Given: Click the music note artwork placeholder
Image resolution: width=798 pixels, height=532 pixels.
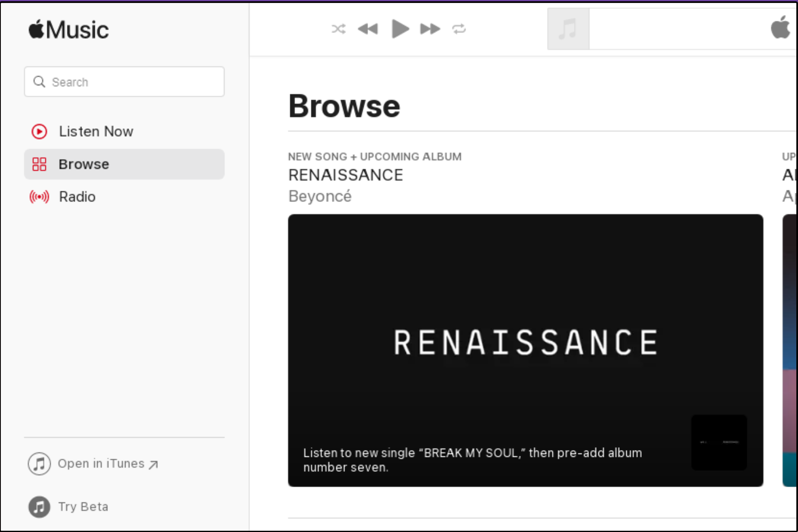Looking at the screenshot, I should pyautogui.click(x=568, y=29).
